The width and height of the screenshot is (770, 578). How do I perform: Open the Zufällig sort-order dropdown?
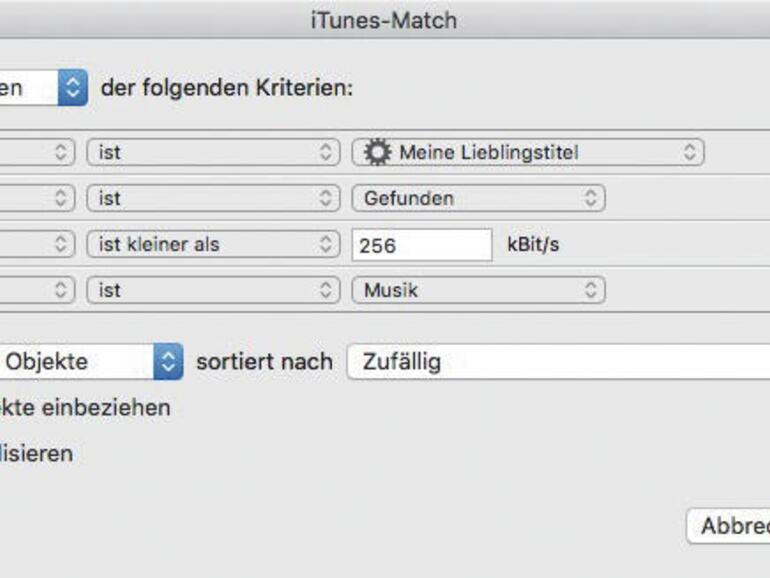tap(557, 362)
